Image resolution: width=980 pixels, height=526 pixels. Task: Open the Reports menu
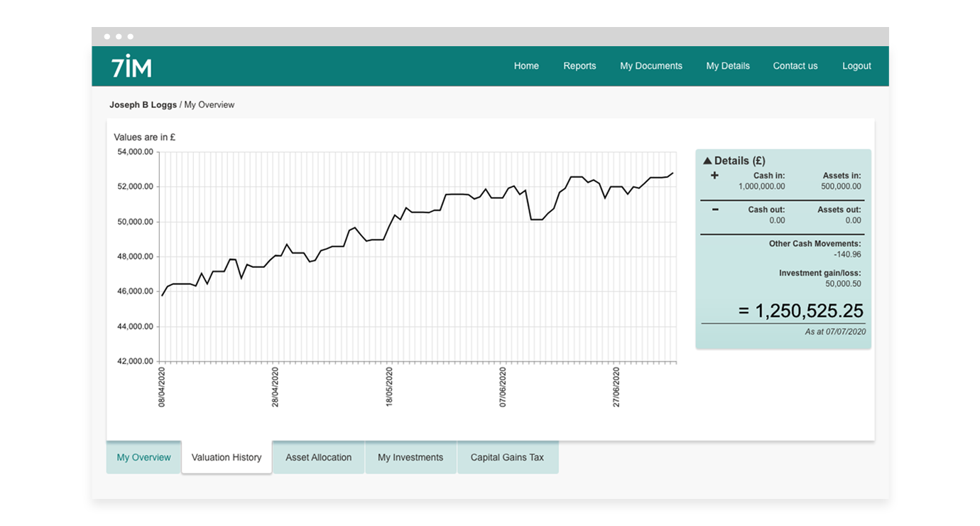(579, 66)
